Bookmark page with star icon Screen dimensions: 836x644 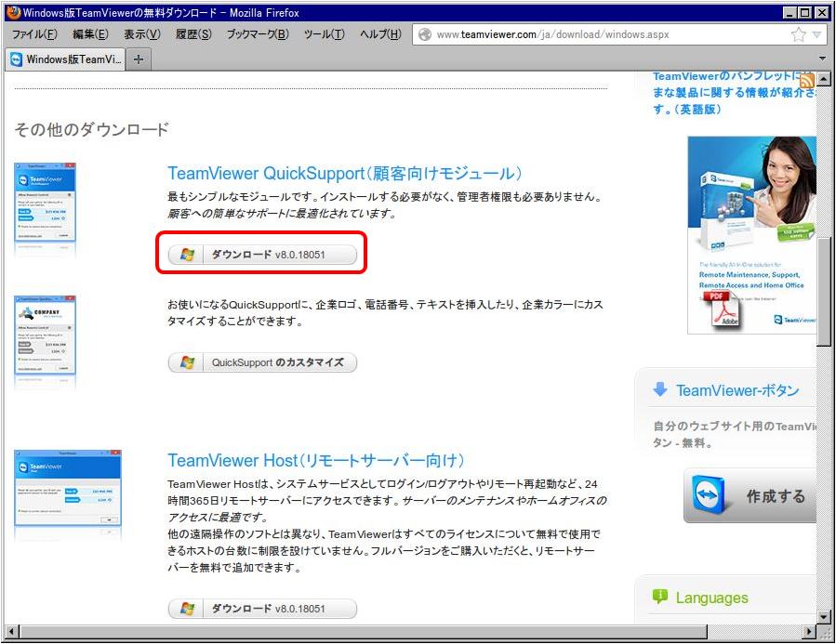[x=798, y=34]
